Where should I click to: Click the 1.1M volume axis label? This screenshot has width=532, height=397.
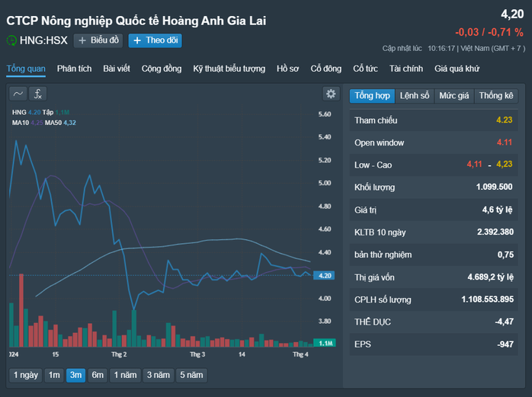[325, 343]
